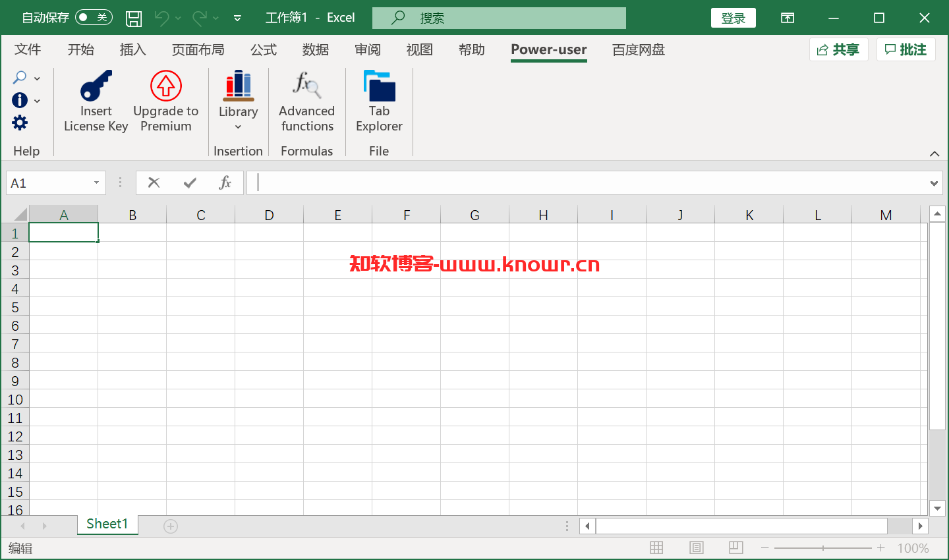Open the Library books icon
The height and width of the screenshot is (560, 949).
(238, 86)
